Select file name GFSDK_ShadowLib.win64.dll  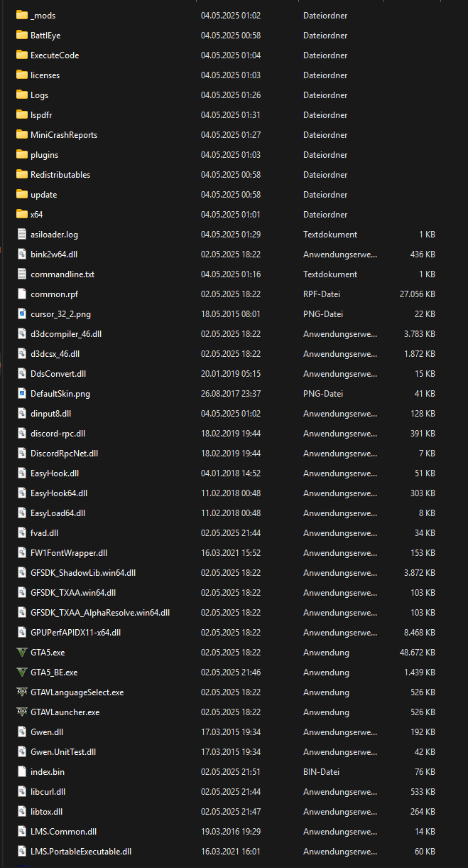point(83,572)
